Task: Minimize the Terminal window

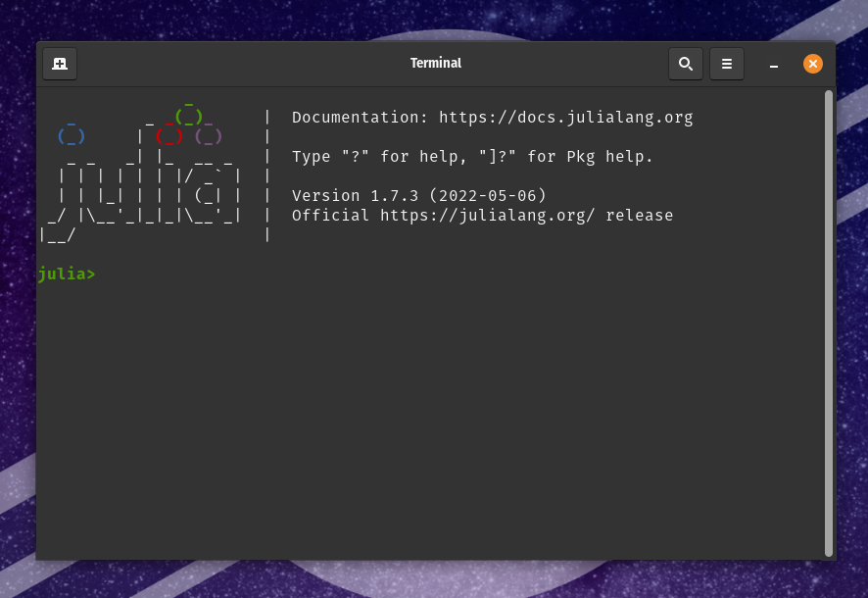Action: [774, 65]
